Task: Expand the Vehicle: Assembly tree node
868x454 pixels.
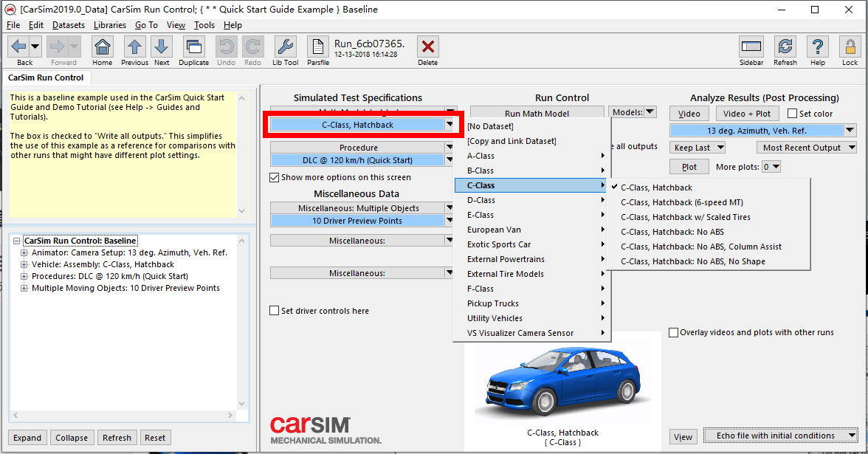Action: click(x=24, y=264)
